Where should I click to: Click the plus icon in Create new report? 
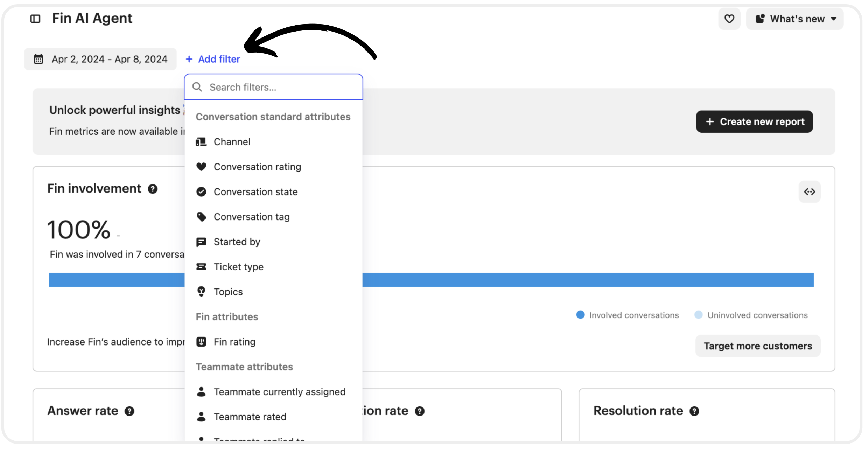(x=710, y=121)
